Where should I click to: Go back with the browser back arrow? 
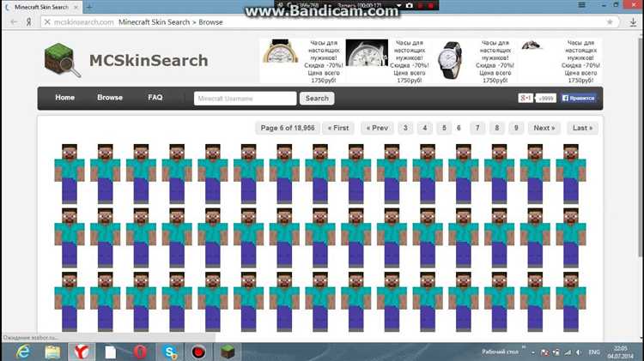coord(14,22)
